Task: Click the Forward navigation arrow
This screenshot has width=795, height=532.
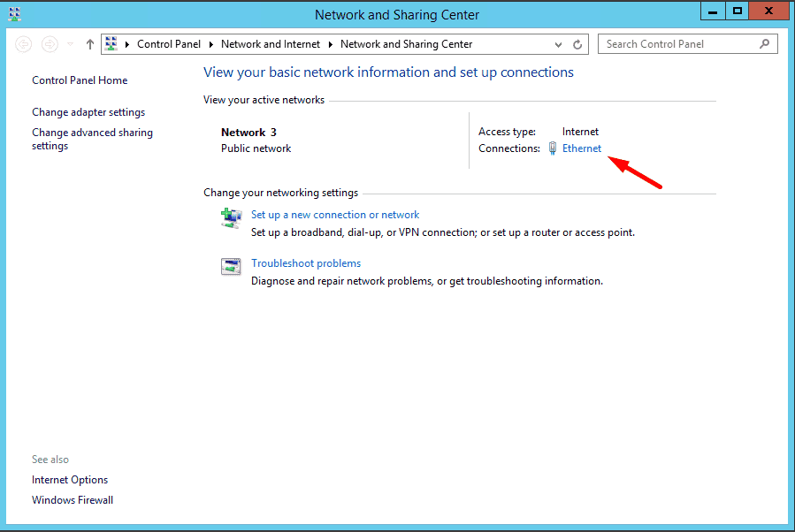Action: coord(50,44)
